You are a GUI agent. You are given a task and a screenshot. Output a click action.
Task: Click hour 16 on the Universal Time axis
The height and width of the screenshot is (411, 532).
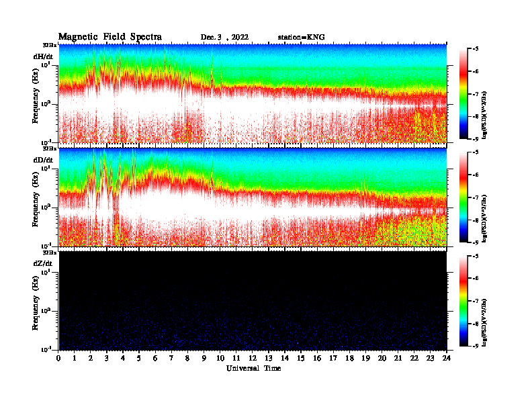click(317, 359)
